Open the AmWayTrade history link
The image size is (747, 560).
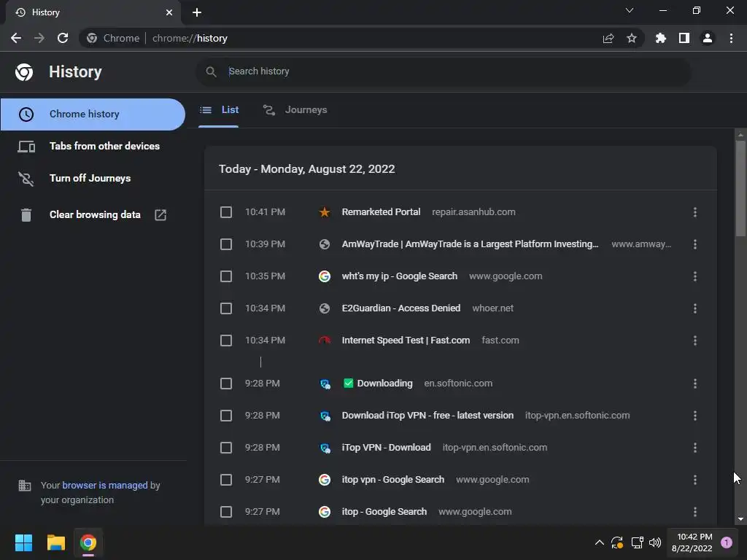pos(471,244)
